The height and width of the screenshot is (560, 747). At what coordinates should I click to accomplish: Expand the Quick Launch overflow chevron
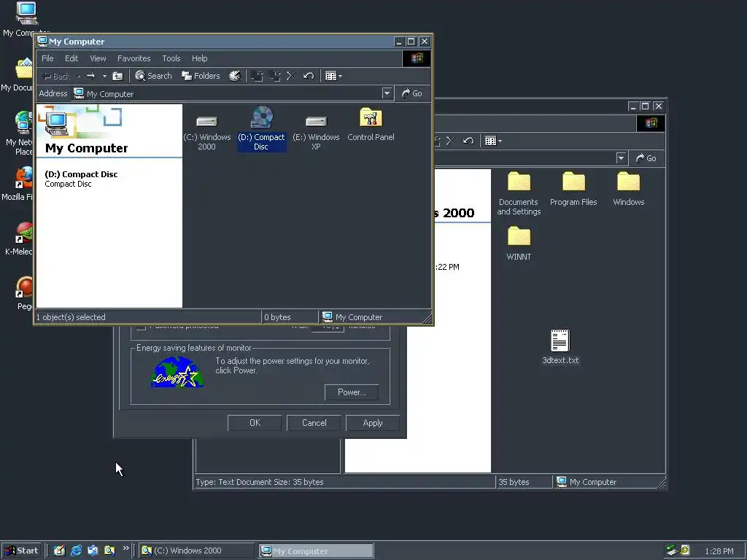pyautogui.click(x=125, y=548)
